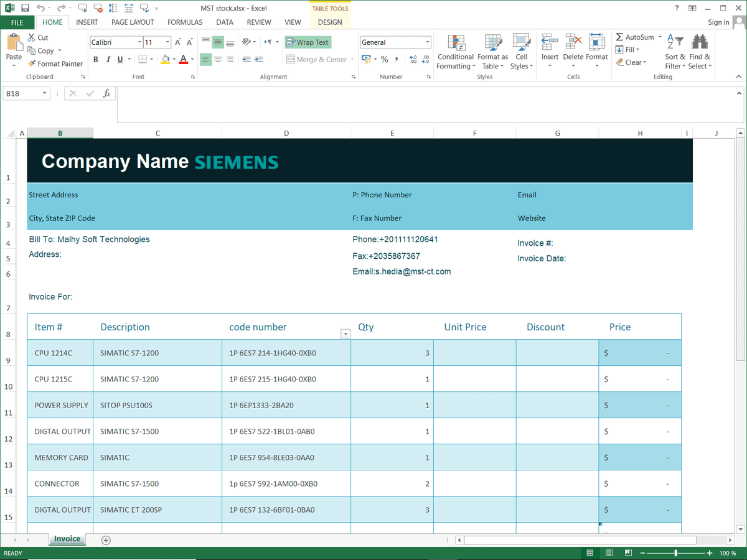The height and width of the screenshot is (560, 747).
Task: Click the Format Painter brush icon
Action: [x=32, y=63]
